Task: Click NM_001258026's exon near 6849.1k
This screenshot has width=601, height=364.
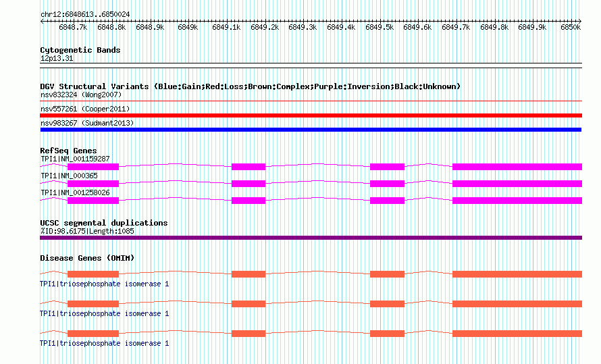Action: point(249,201)
